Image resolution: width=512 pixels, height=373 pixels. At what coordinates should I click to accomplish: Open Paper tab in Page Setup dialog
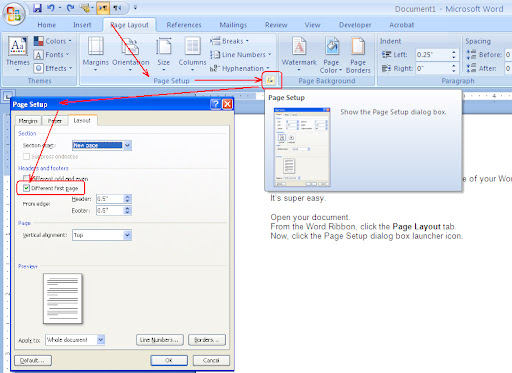tap(55, 121)
